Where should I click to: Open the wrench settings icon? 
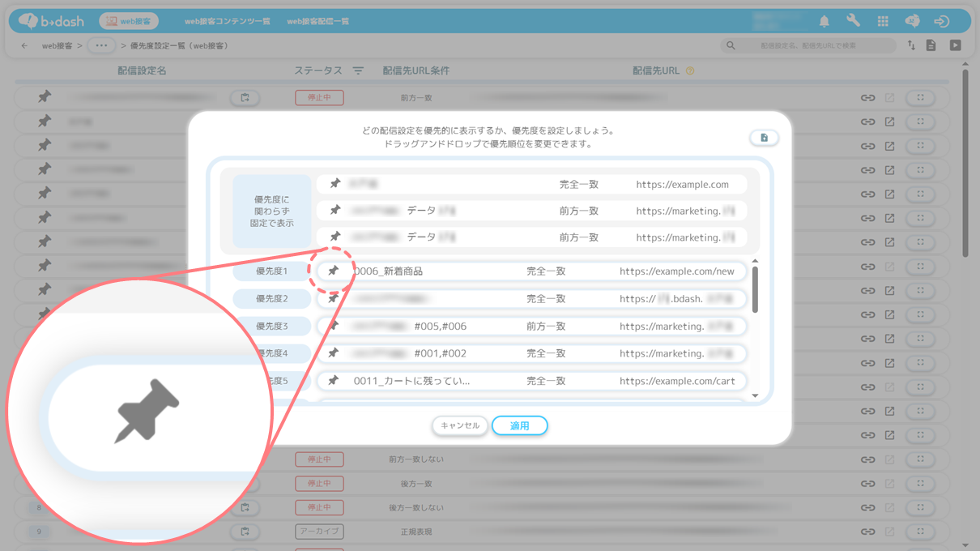pyautogui.click(x=854, y=21)
